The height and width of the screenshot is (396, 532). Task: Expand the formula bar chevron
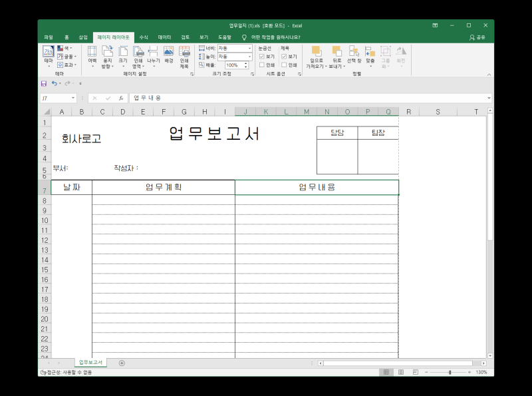[x=489, y=98]
